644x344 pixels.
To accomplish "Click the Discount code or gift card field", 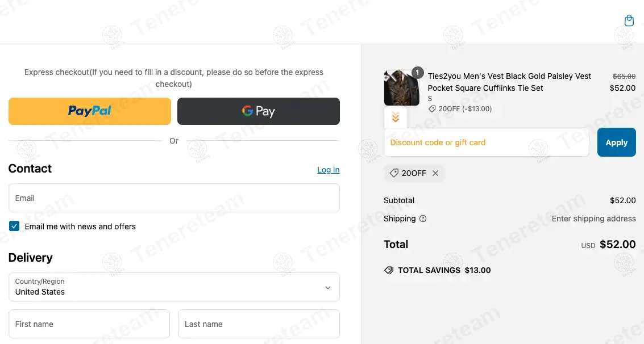I will tap(487, 142).
